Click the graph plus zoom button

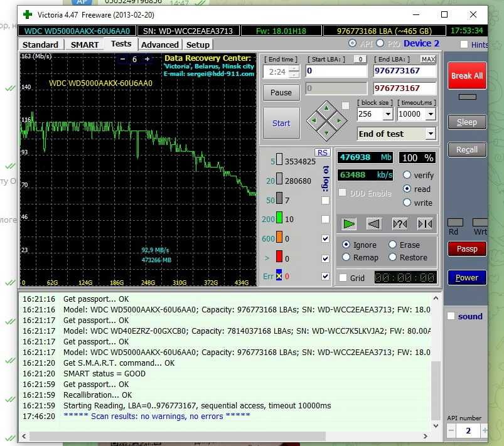coord(147,59)
